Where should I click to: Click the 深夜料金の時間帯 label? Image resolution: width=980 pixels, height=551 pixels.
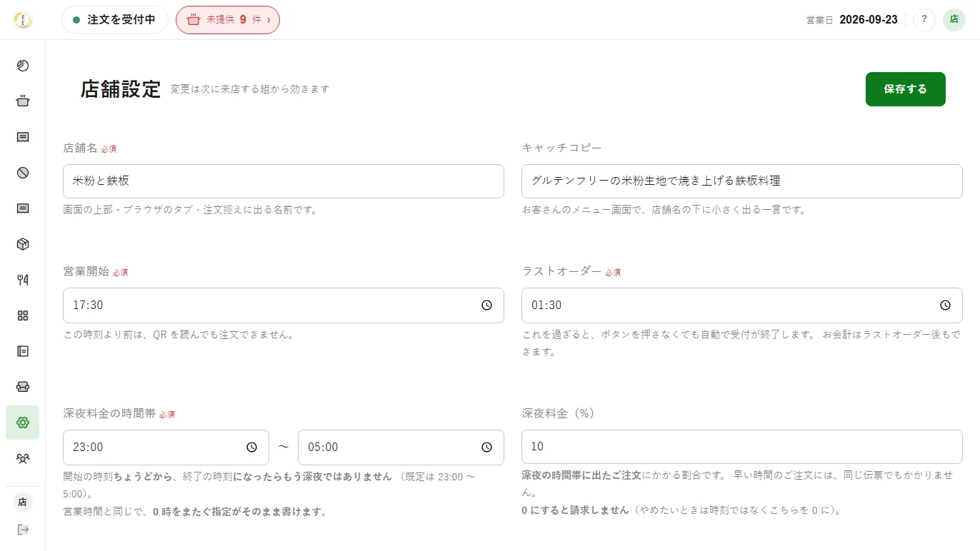click(x=109, y=413)
